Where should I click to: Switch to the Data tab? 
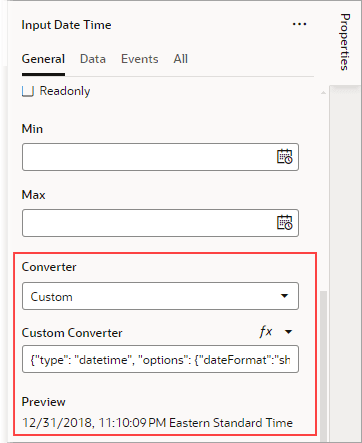coord(93,59)
